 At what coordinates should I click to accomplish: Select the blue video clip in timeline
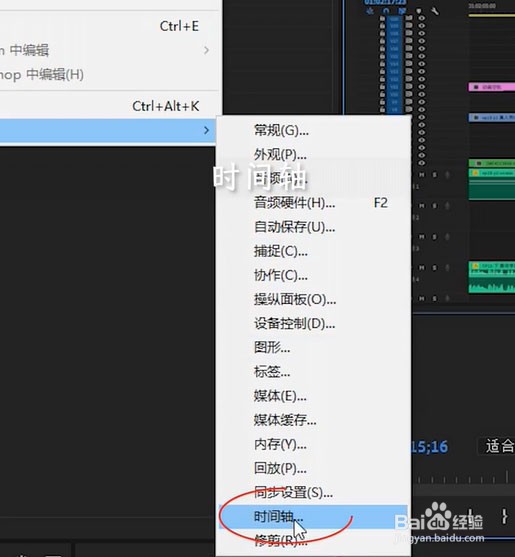(492, 118)
